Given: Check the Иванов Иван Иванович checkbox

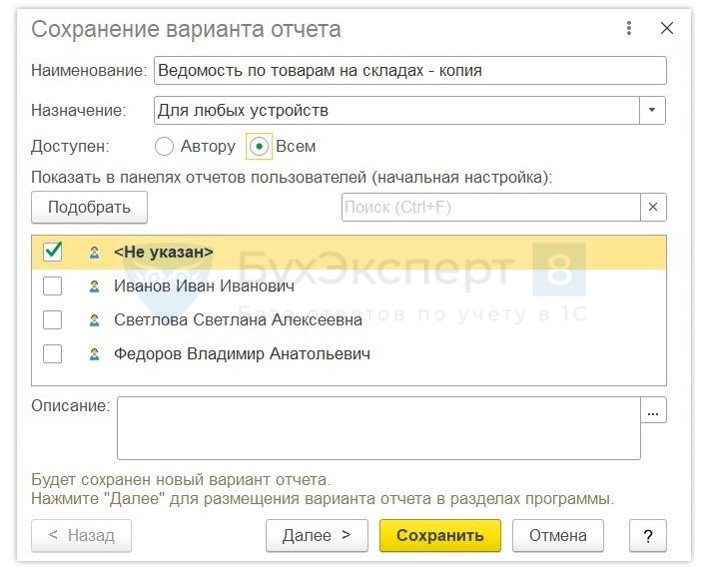Looking at the screenshot, I should 52,286.
